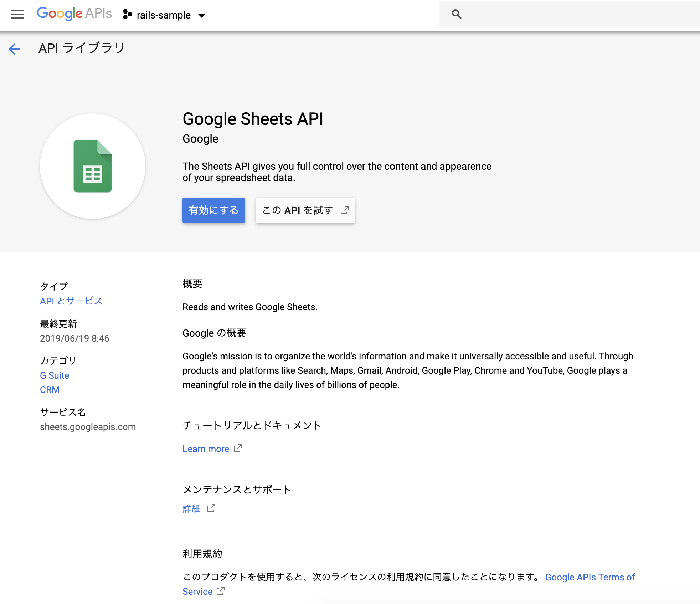Open the 詳細 support details link

(192, 508)
